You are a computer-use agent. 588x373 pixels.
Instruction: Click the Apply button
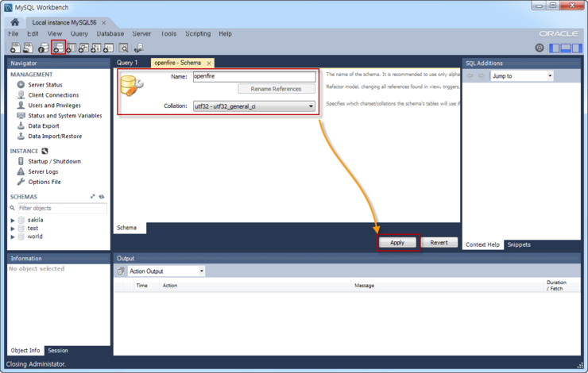(x=397, y=242)
